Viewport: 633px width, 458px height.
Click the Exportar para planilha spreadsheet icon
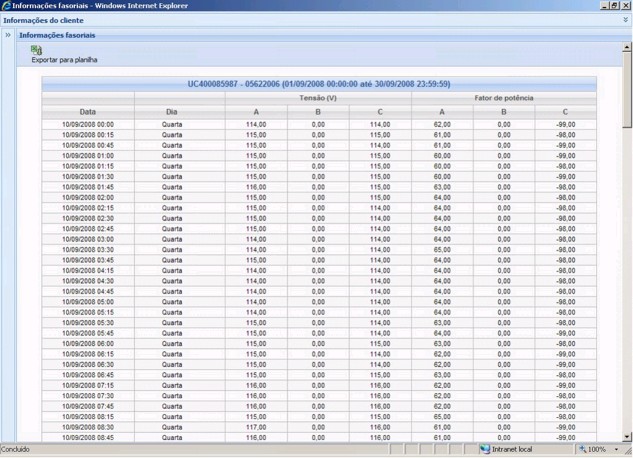(x=37, y=50)
